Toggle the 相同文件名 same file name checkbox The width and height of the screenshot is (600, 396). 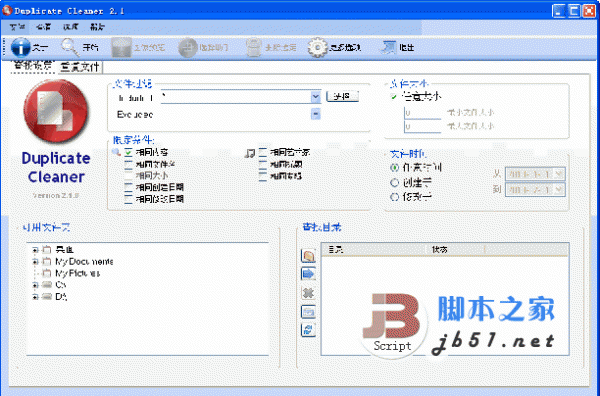129,165
